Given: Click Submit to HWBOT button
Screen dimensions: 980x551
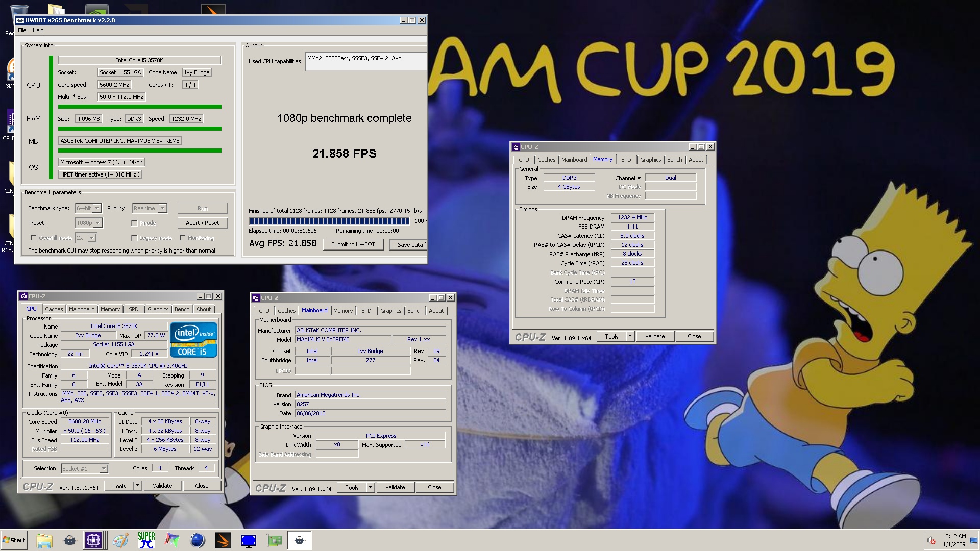Looking at the screenshot, I should (x=353, y=244).
